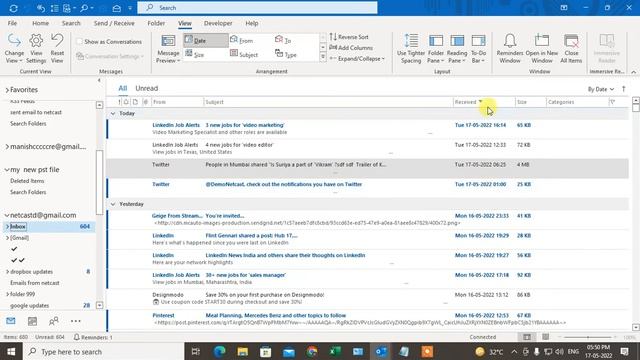
Task: Arrange messages by To
Action: point(283,40)
